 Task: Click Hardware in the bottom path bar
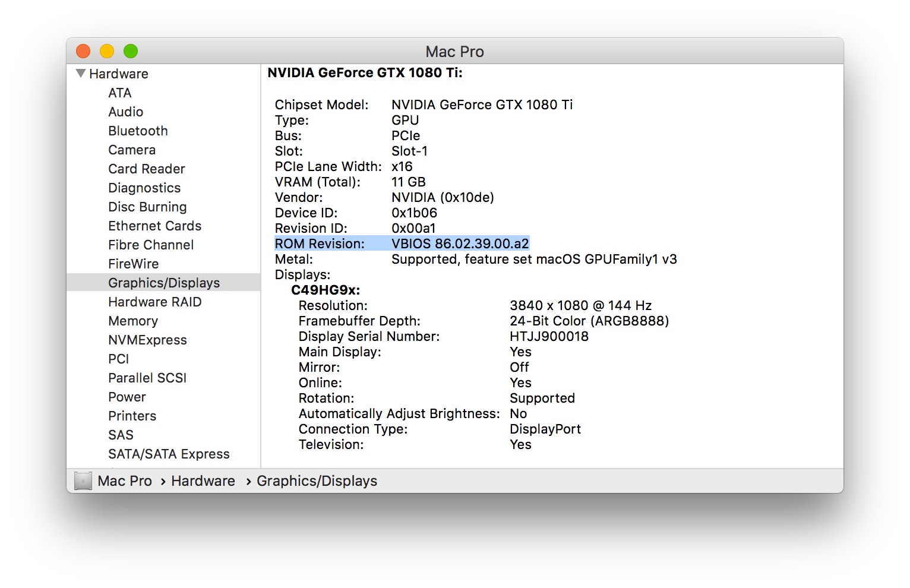click(203, 480)
